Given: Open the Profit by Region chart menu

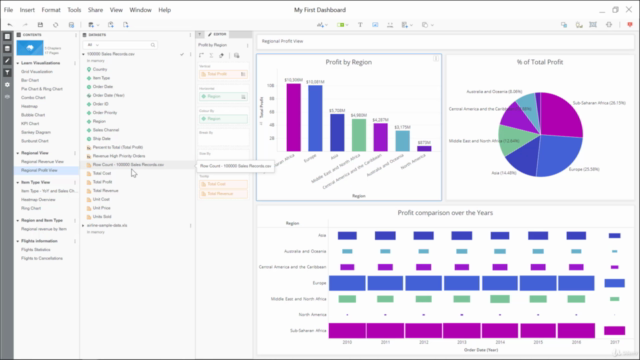Looking at the screenshot, I should pos(436,59).
